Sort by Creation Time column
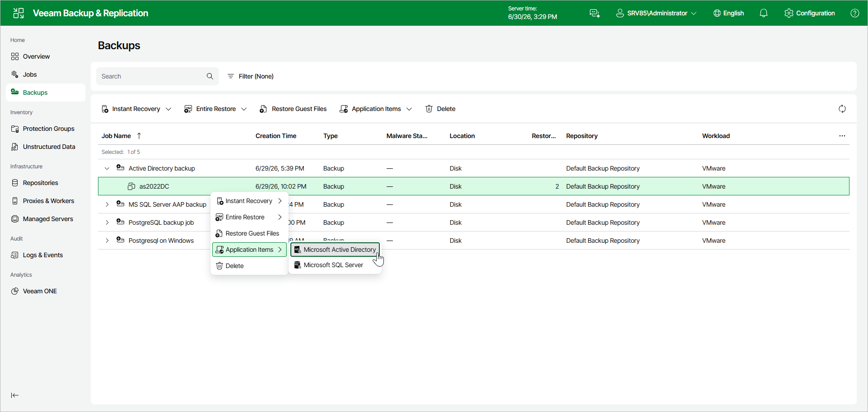 tap(276, 136)
